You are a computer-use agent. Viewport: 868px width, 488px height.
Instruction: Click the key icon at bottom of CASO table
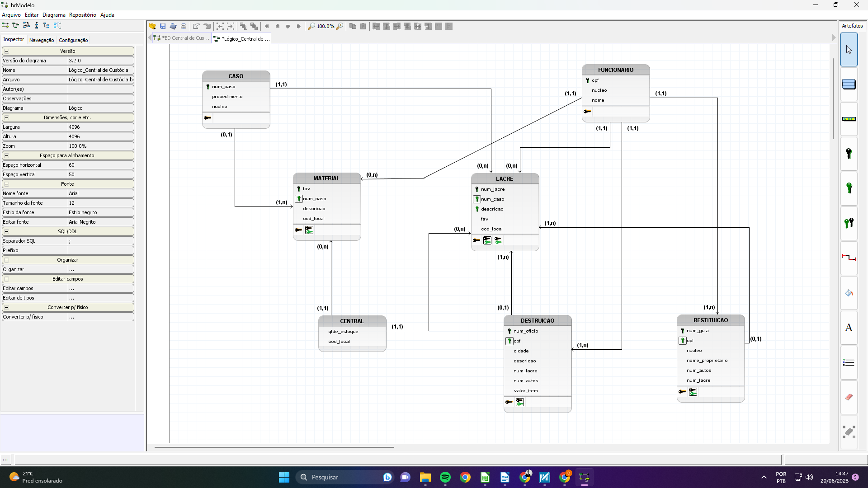coord(208,118)
